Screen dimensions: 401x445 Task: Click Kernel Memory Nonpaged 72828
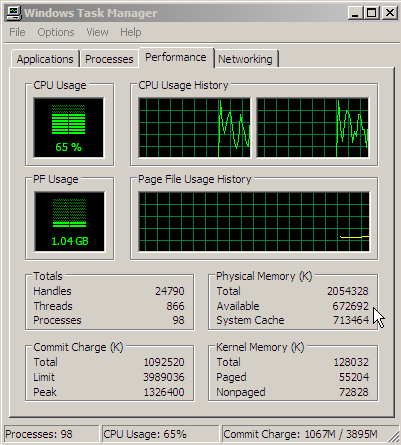tap(354, 392)
